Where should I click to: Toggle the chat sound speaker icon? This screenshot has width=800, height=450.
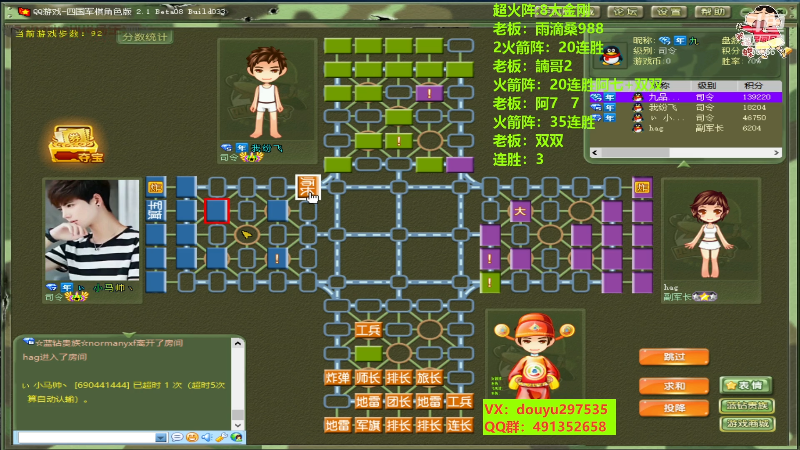(206, 437)
